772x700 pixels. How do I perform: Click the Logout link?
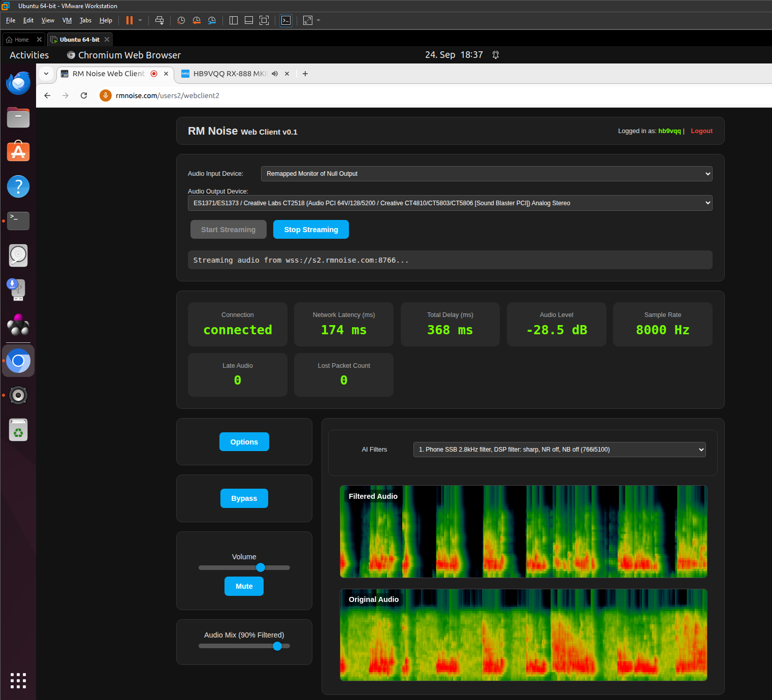701,131
